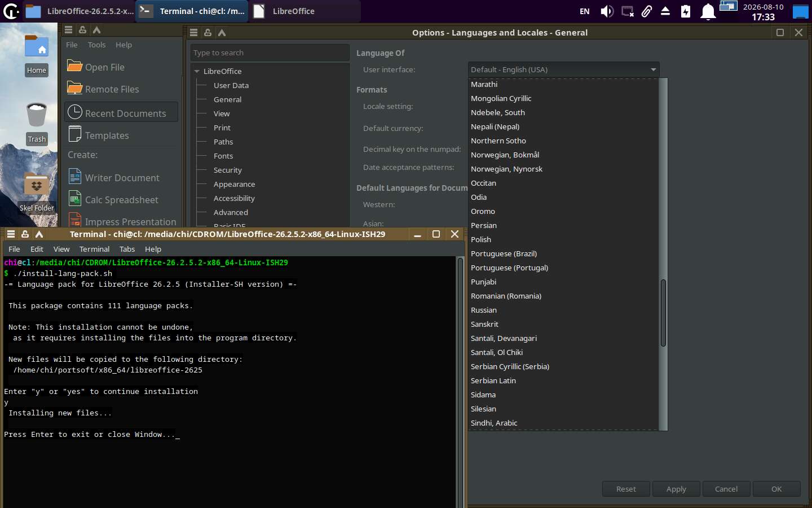Click the Options dialog's shade-up arrow icon
Screen dimensions: 812x508
tap(222, 33)
